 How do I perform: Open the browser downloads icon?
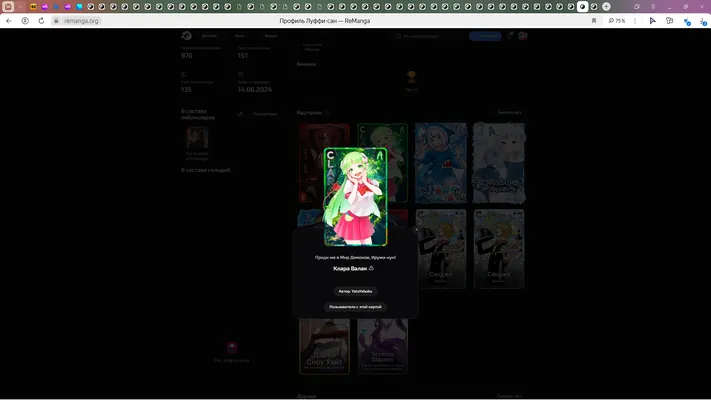[703, 21]
